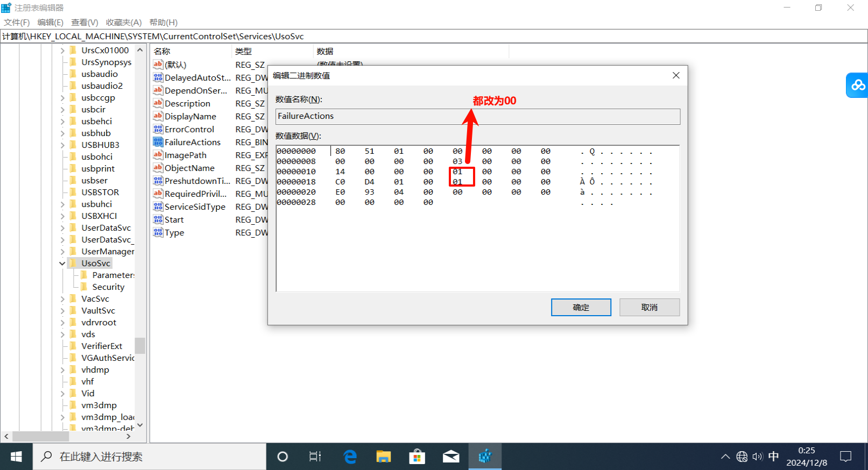
Task: Expand the UrsCx01000 key
Action: pyautogui.click(x=62, y=51)
